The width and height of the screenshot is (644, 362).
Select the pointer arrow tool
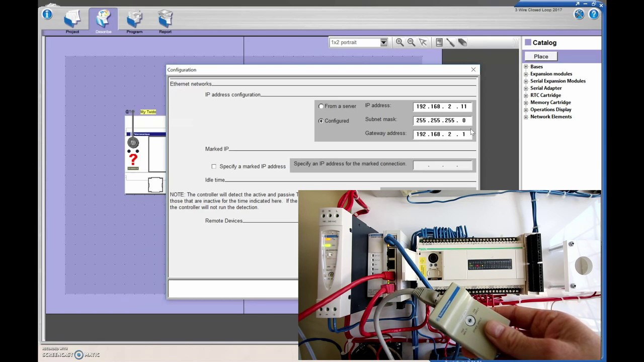423,42
